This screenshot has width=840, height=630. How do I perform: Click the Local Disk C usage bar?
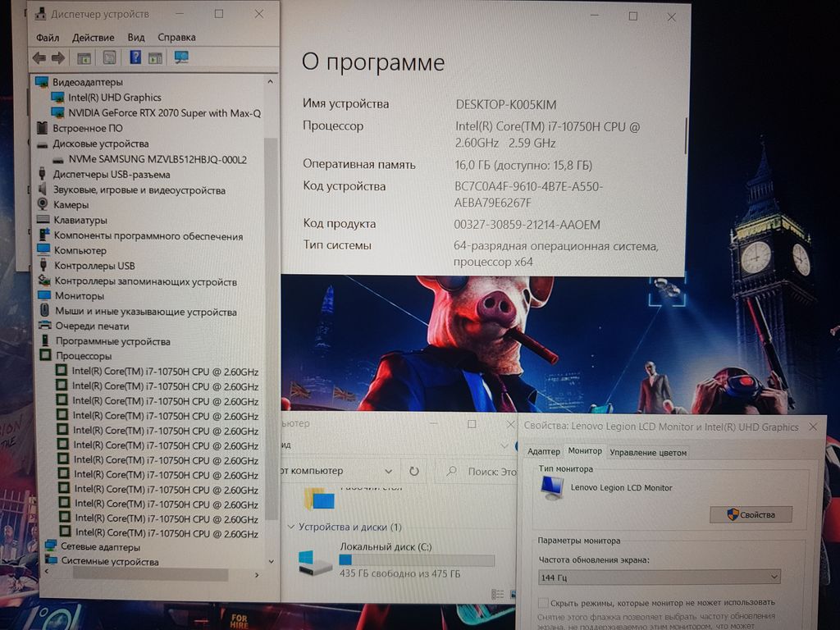417,560
